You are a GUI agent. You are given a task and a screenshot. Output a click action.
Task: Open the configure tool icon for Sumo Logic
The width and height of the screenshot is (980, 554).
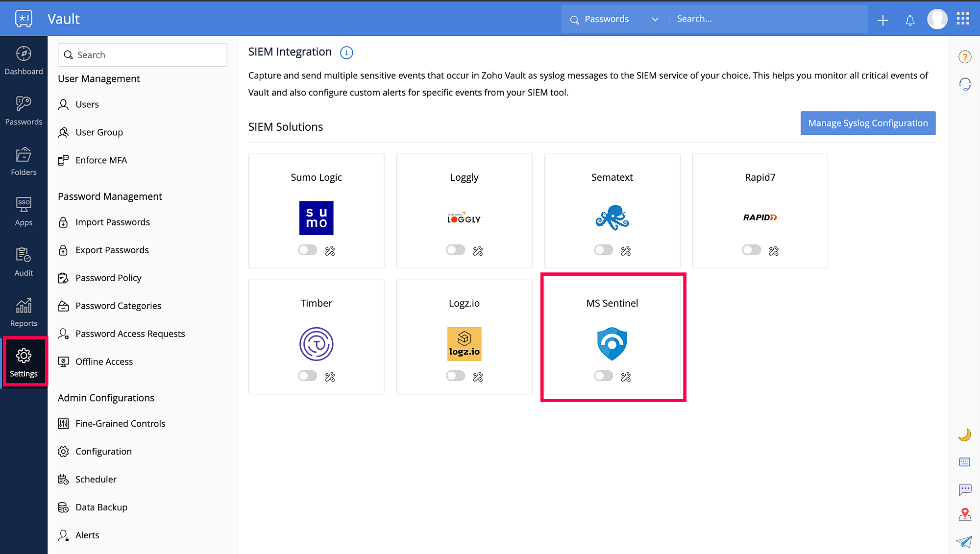pyautogui.click(x=330, y=251)
